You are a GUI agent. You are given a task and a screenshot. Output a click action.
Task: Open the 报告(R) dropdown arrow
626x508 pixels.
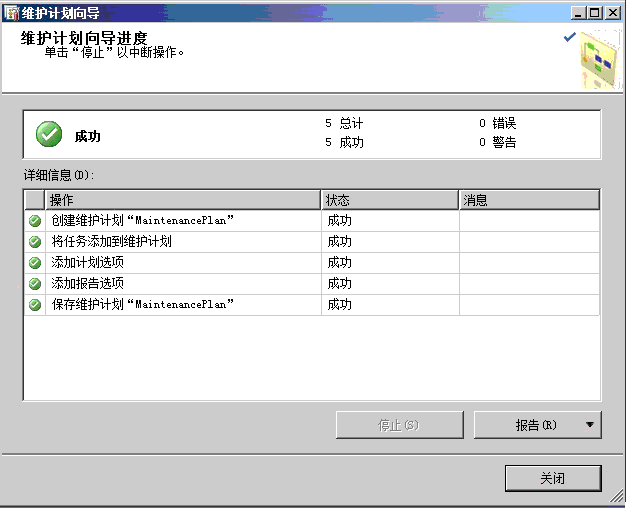(590, 425)
